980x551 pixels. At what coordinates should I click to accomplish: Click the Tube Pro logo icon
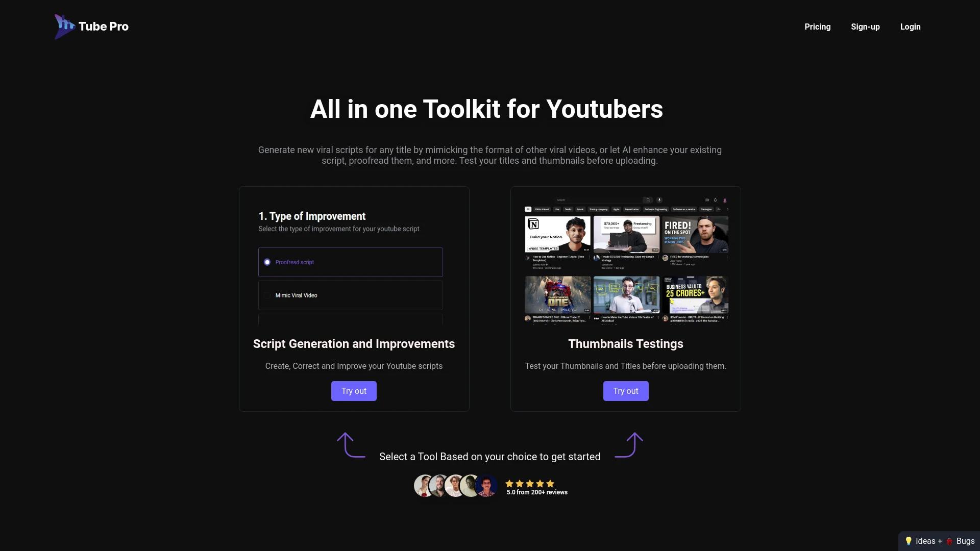(64, 27)
